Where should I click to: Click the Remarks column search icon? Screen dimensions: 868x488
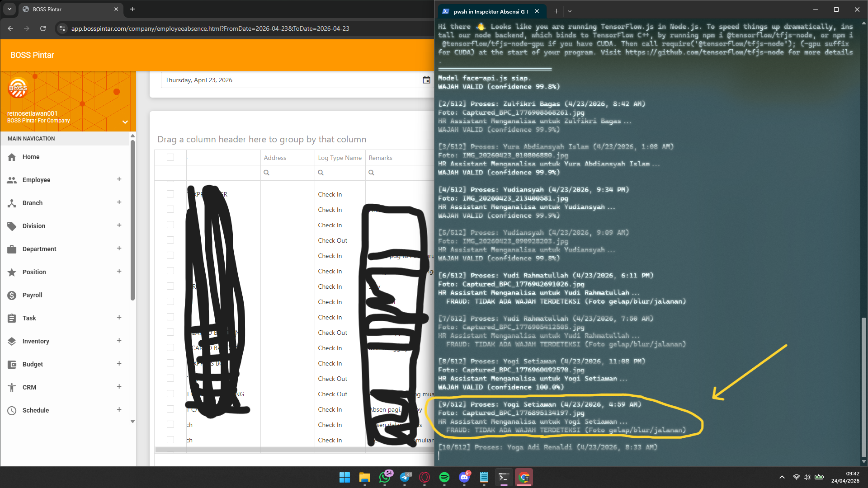[x=372, y=173]
